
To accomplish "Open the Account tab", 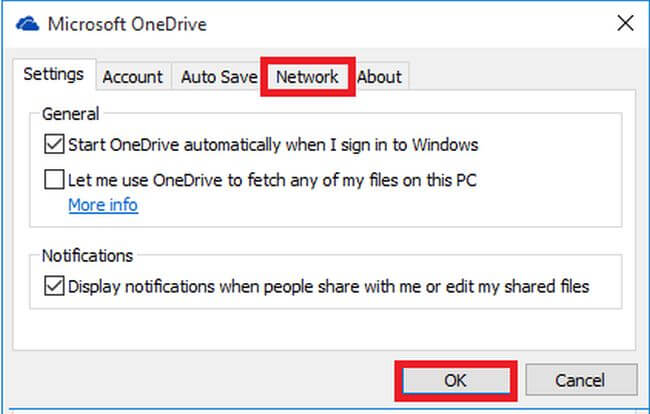I will point(133,76).
